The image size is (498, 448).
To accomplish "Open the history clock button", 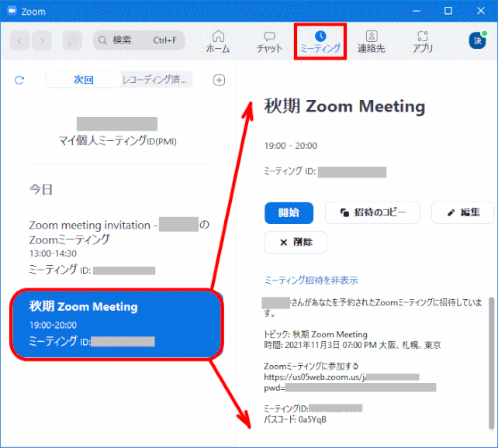I will pyautogui.click(x=72, y=40).
